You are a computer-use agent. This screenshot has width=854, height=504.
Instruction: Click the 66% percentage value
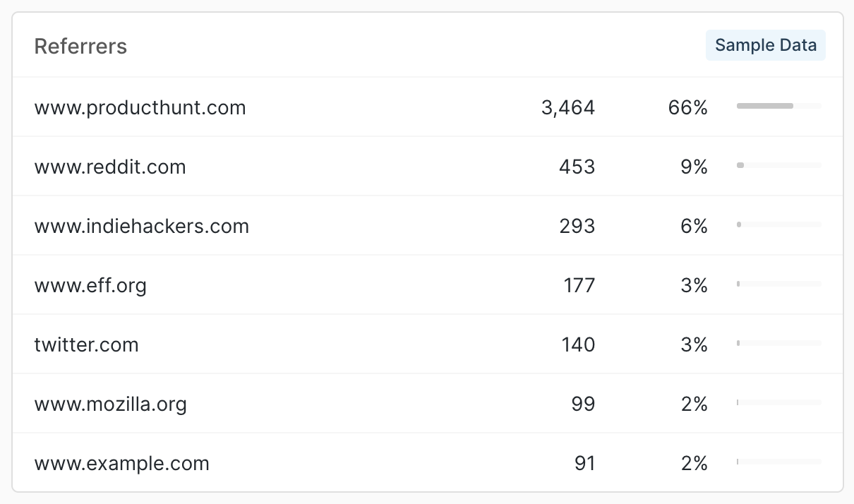(687, 108)
